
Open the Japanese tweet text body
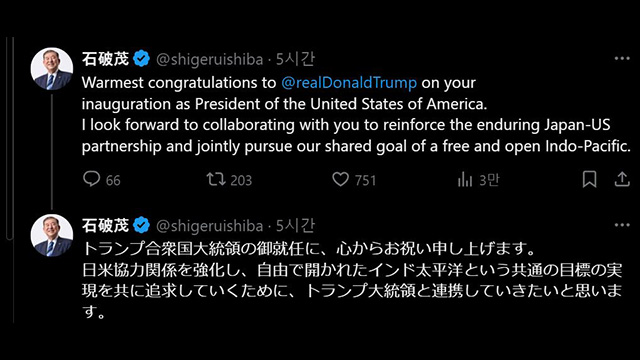[x=352, y=280]
